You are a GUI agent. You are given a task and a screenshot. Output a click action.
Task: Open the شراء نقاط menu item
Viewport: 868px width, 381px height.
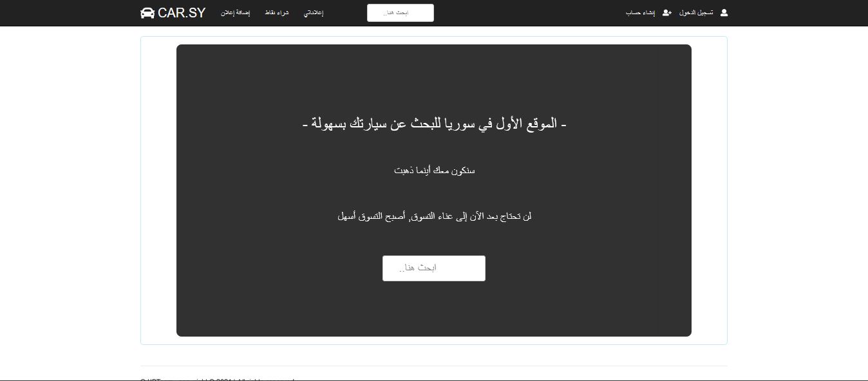point(278,13)
